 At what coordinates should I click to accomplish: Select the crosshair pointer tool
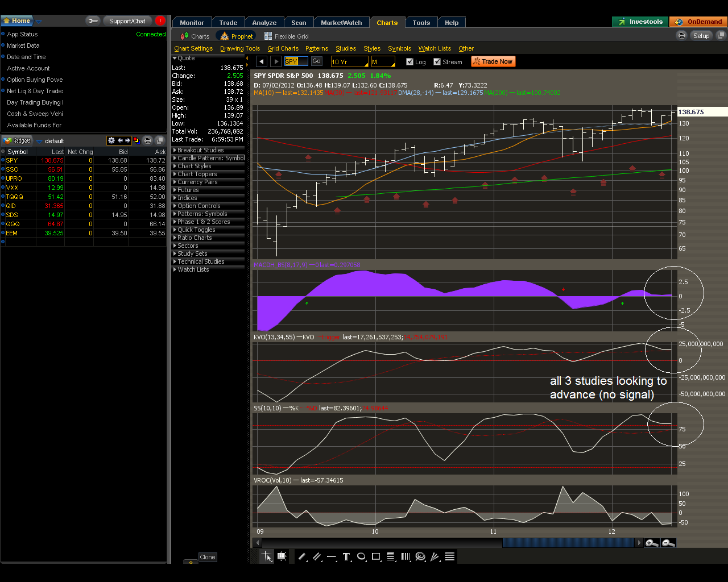coord(267,557)
